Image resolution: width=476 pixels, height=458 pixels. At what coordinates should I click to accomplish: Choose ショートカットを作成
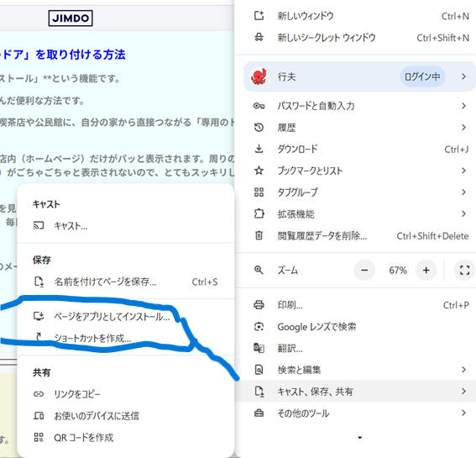click(x=126, y=338)
